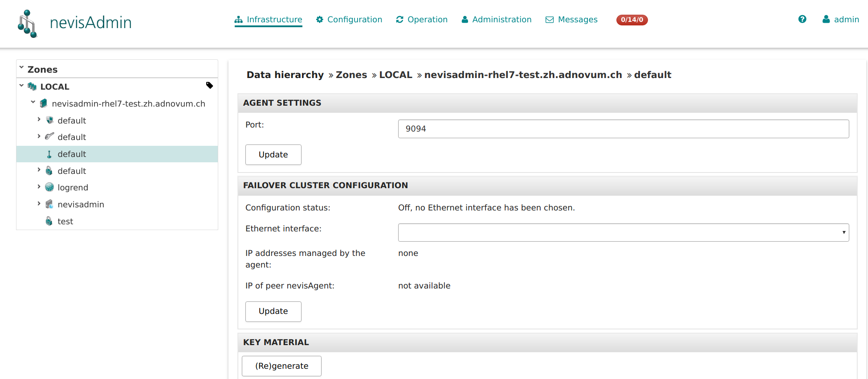Open the Ethernet interface dropdown
Viewport: 868px width, 379px height.
[623, 233]
